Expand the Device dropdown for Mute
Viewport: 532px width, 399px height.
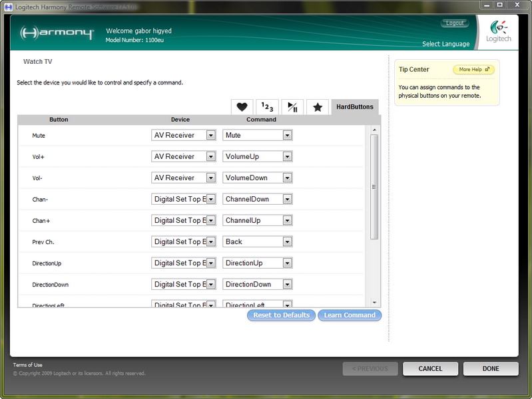point(210,136)
